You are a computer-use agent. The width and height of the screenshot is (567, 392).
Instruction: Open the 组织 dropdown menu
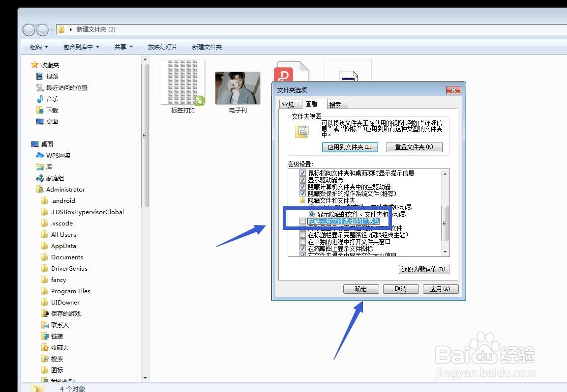point(37,47)
